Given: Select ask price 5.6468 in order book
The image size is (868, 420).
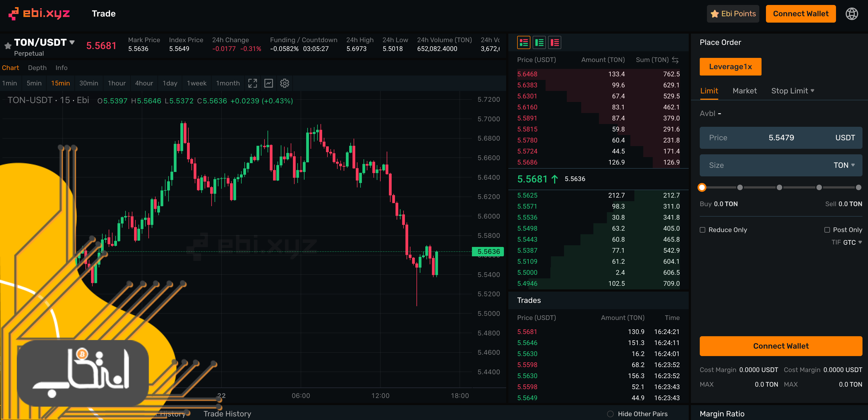Looking at the screenshot, I should (527, 74).
